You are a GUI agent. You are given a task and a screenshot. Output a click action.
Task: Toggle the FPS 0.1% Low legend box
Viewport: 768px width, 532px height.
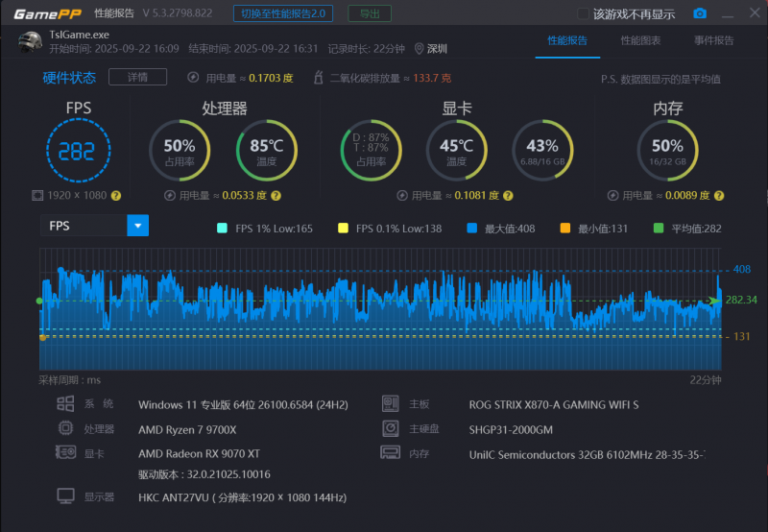click(x=343, y=229)
